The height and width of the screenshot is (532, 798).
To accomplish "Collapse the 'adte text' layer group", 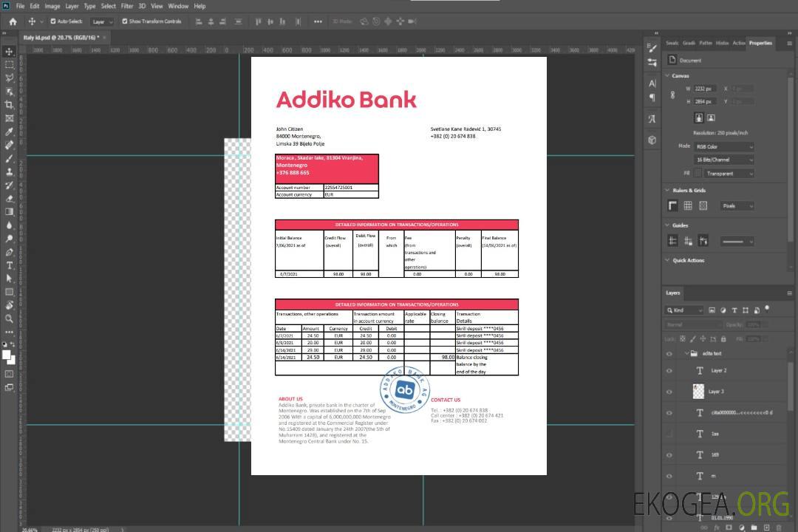I will click(x=686, y=353).
